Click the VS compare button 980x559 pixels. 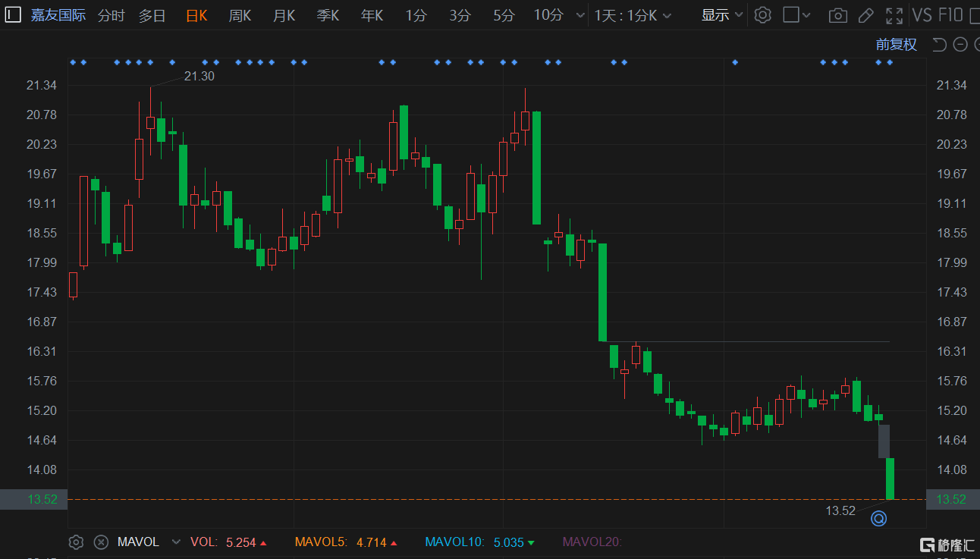922,15
